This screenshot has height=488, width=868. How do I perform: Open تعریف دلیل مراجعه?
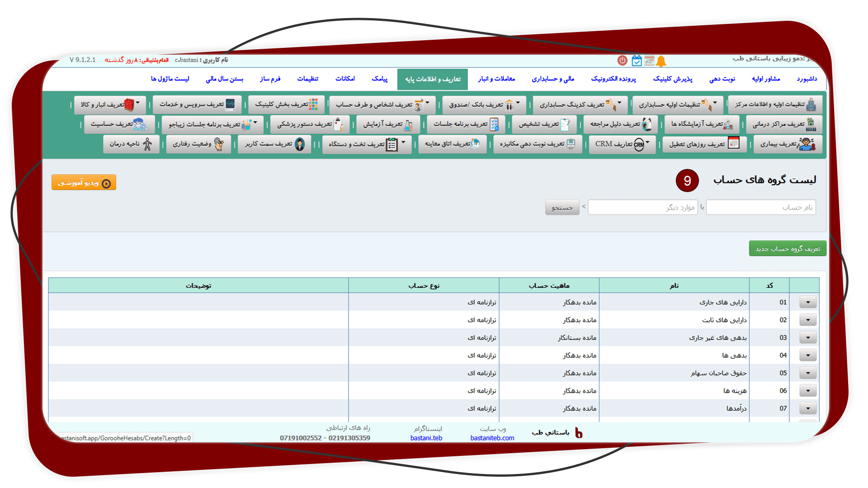click(x=620, y=124)
